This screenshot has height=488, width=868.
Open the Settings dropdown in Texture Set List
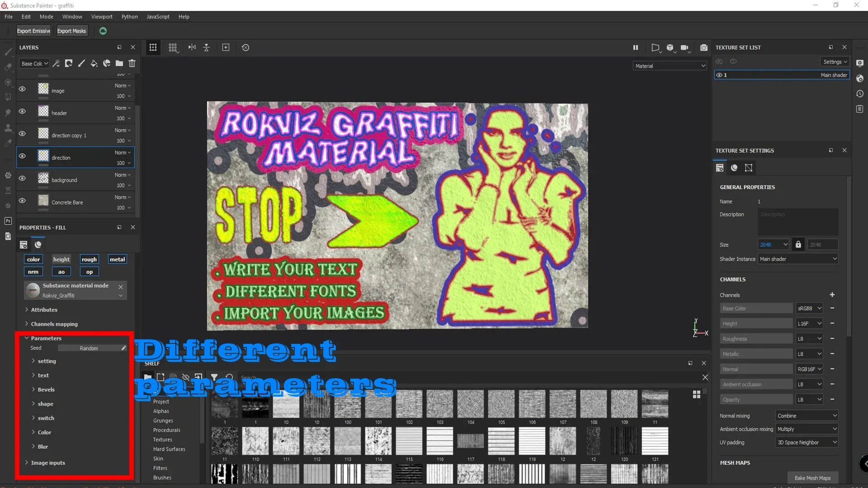click(x=835, y=62)
